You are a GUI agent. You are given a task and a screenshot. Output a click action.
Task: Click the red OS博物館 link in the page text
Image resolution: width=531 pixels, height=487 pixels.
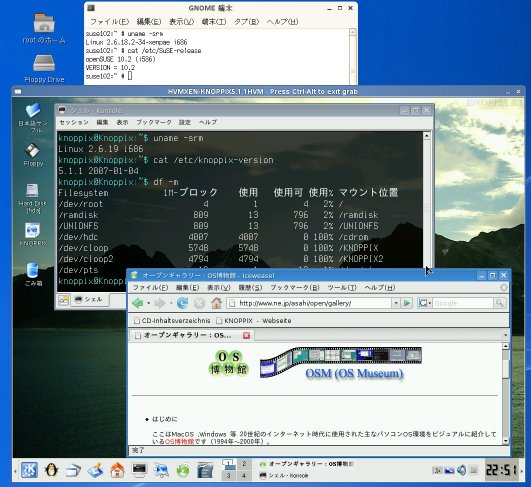tap(179, 442)
